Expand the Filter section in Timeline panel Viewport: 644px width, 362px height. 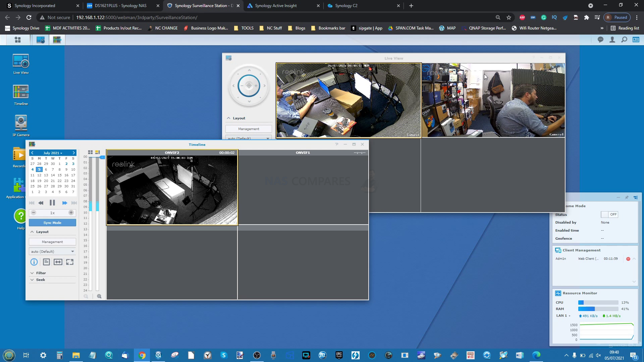[32, 273]
